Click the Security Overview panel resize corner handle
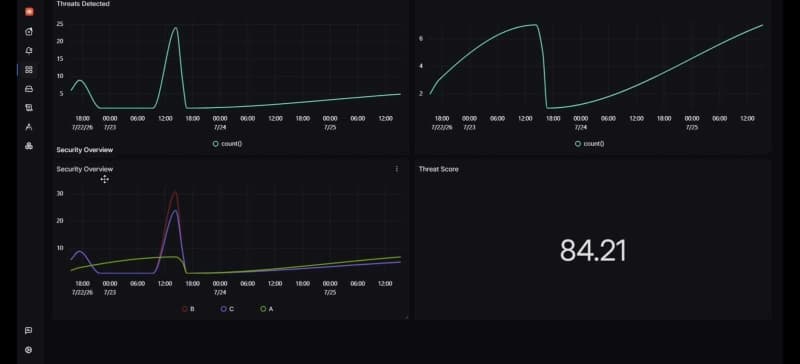 (x=406, y=318)
